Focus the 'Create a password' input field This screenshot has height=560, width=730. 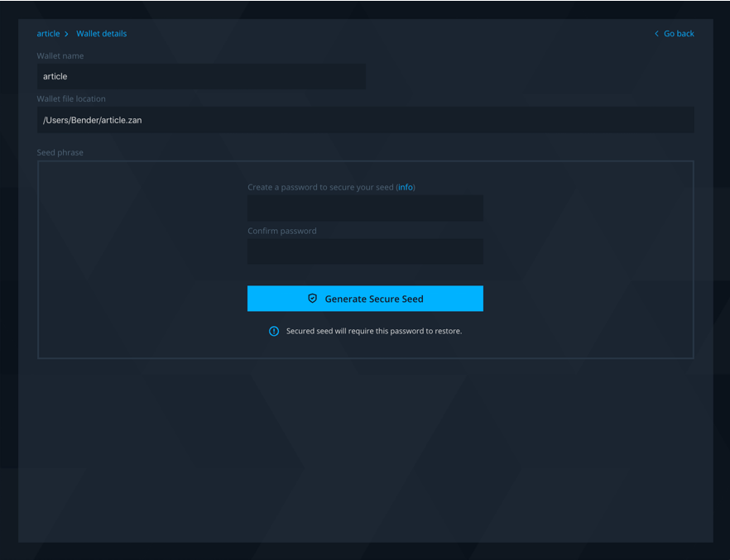pyautogui.click(x=365, y=208)
